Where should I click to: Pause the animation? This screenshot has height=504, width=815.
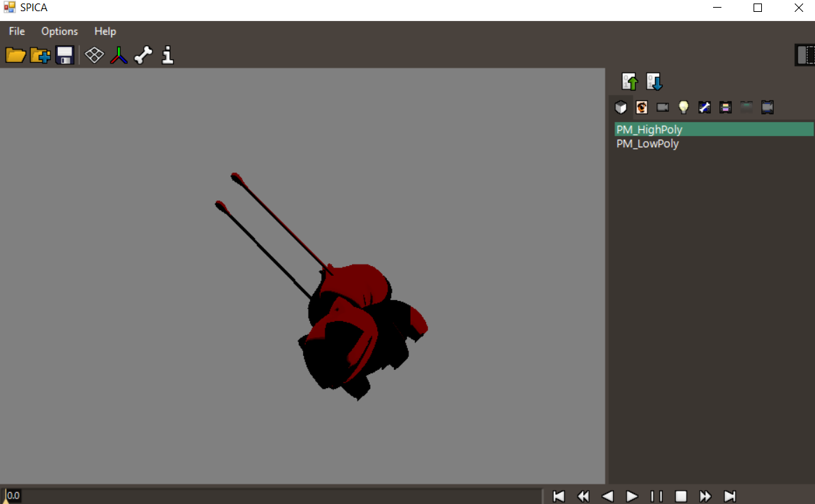coord(656,496)
